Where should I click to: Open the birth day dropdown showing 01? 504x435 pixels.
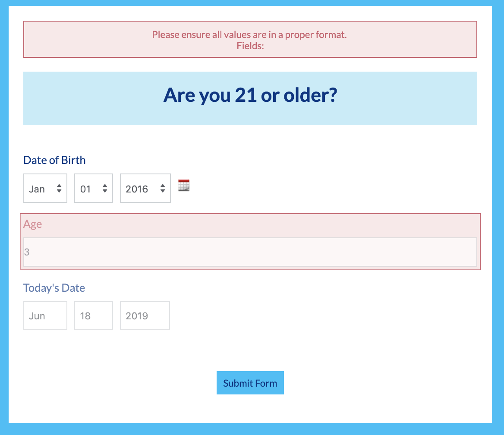[x=88, y=188]
